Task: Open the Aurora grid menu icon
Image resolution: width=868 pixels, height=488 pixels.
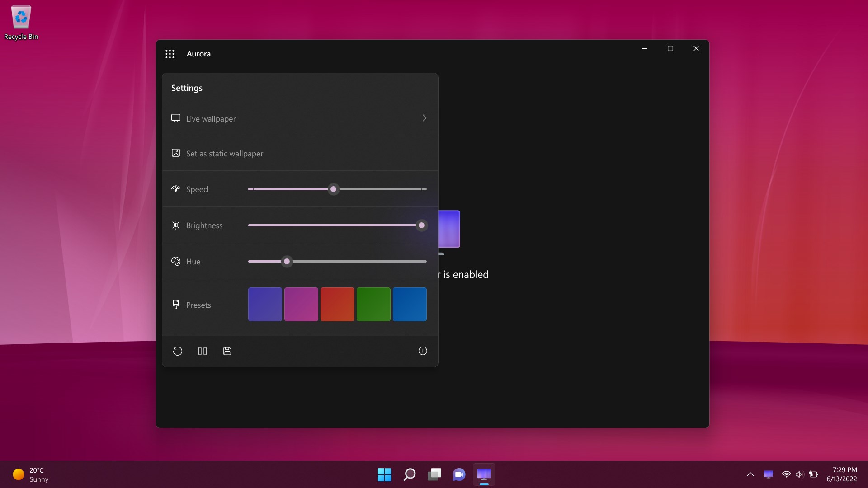Action: [170, 54]
